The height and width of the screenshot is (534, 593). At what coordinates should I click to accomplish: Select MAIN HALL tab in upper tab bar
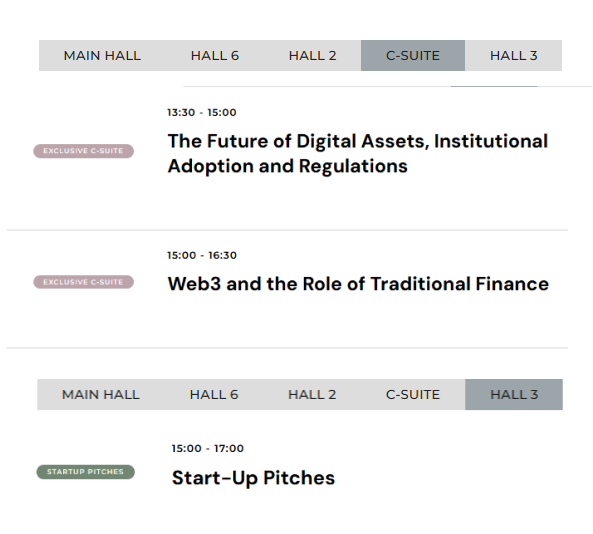point(102,56)
